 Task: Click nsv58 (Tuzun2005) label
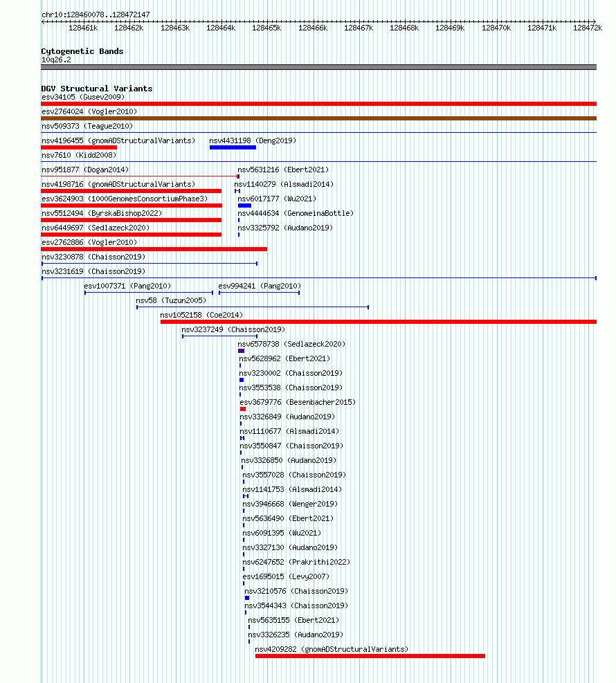pyautogui.click(x=171, y=300)
